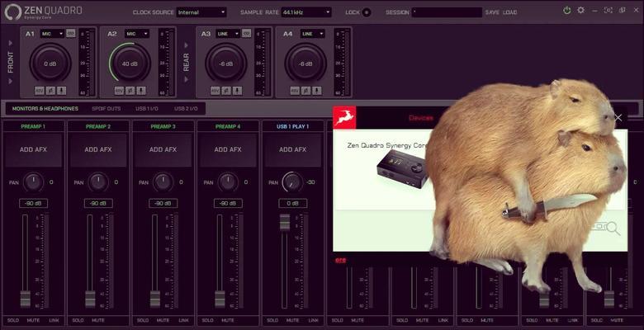Switch to the USB 1 I/O tab

[147, 108]
